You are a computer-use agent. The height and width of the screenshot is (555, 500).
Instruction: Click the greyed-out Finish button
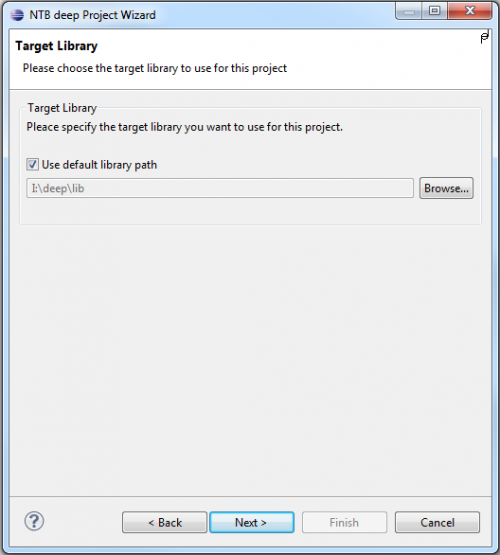[x=344, y=522]
